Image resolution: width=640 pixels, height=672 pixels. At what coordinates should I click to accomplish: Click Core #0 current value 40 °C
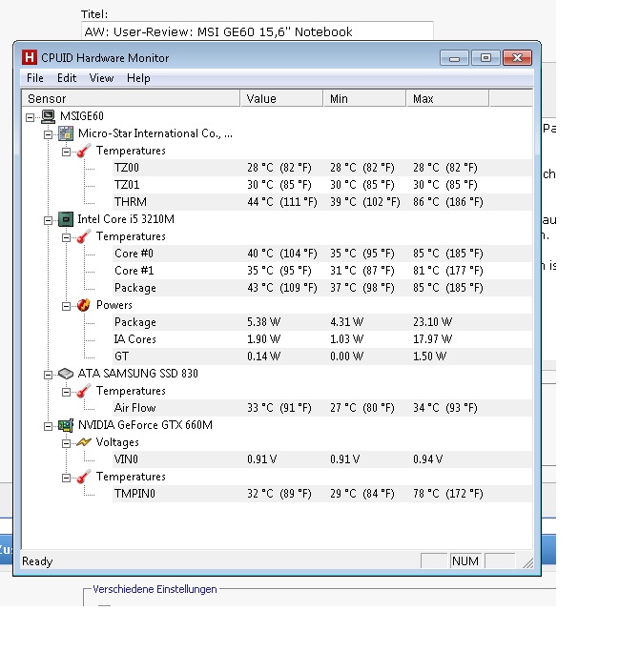point(281,254)
